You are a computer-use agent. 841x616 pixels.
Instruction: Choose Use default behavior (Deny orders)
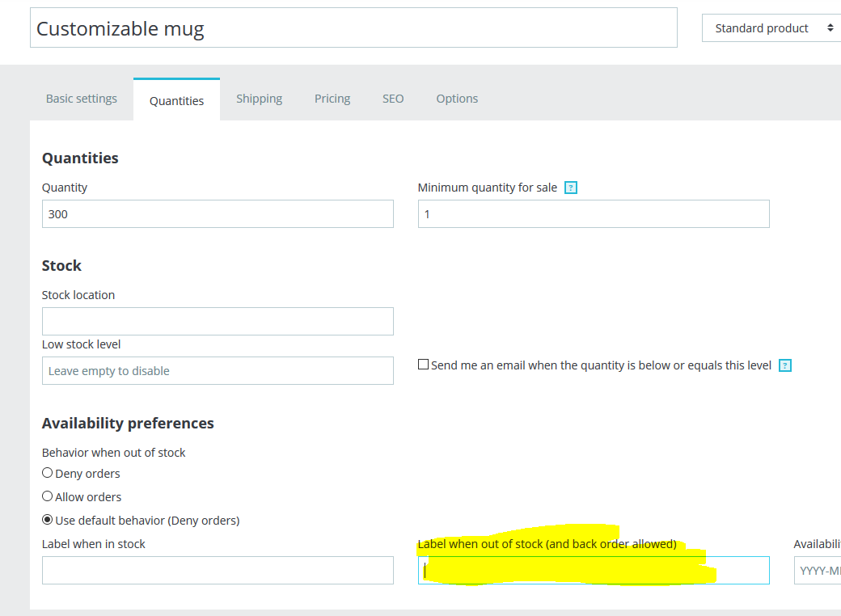click(x=48, y=520)
